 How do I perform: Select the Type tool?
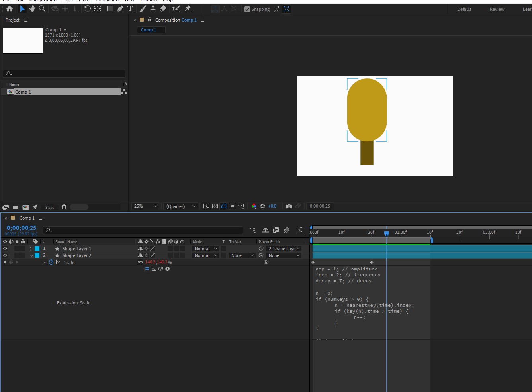tap(130, 8)
